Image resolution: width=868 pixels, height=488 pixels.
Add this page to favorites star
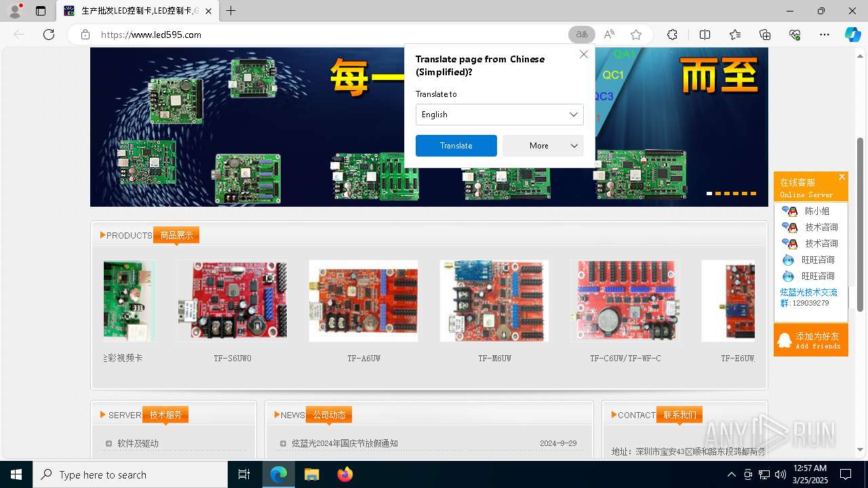636,35
